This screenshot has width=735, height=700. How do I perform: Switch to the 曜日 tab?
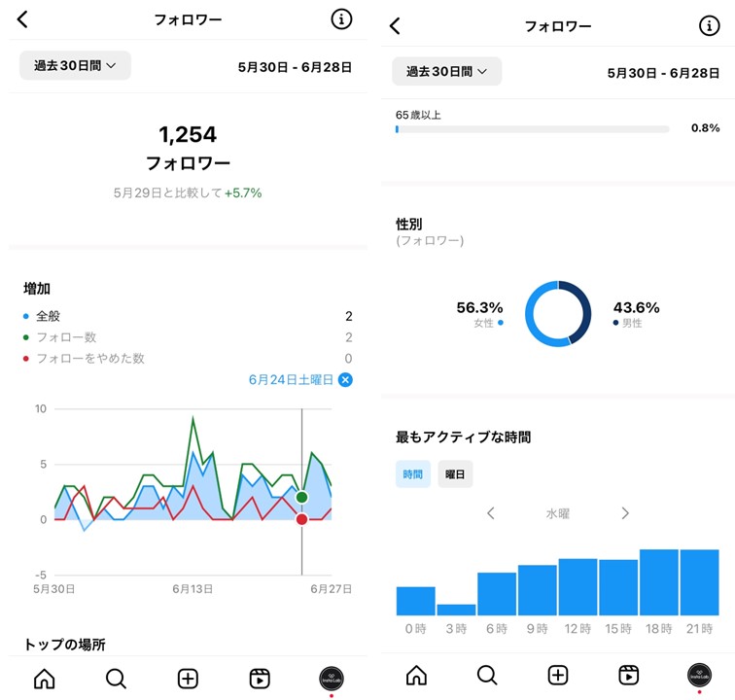(x=455, y=474)
